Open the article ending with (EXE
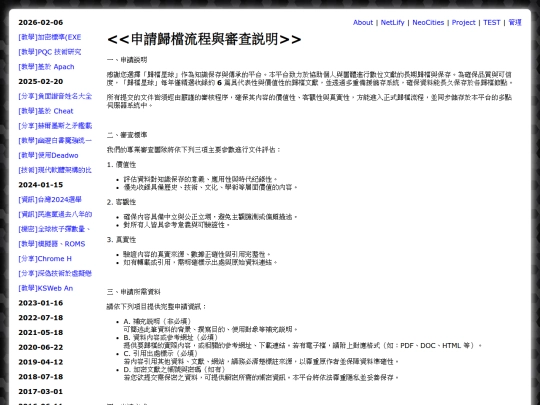 point(50,37)
